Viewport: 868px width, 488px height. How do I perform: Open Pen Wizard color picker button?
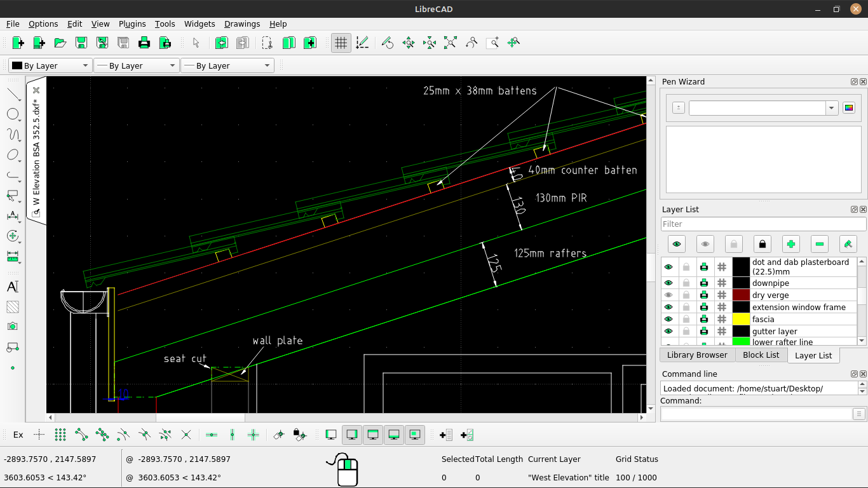(x=849, y=108)
